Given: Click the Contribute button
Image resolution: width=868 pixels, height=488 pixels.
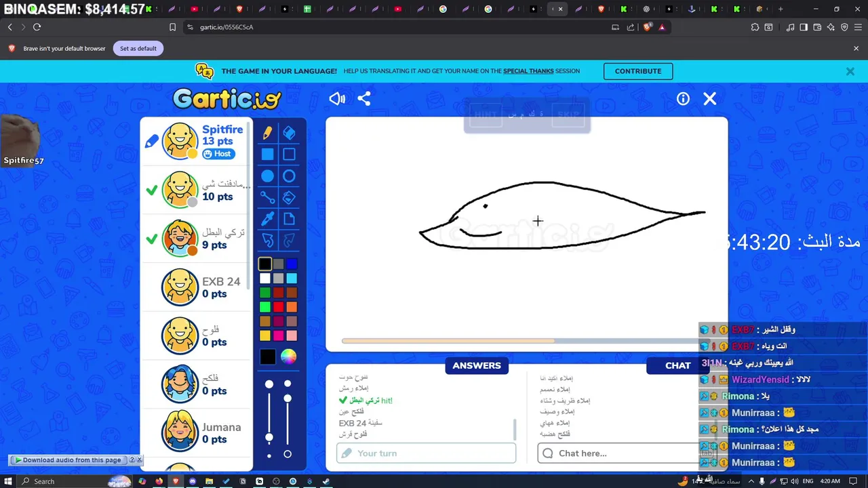Looking at the screenshot, I should 638,71.
